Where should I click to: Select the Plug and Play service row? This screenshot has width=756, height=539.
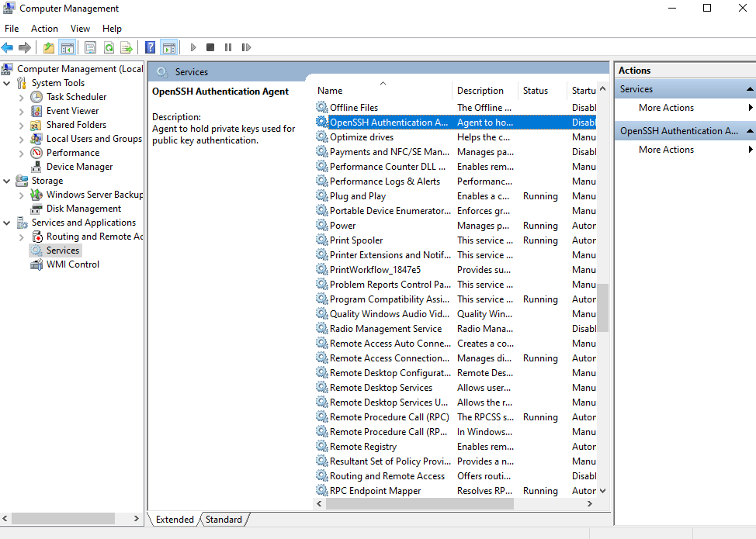[x=456, y=196]
